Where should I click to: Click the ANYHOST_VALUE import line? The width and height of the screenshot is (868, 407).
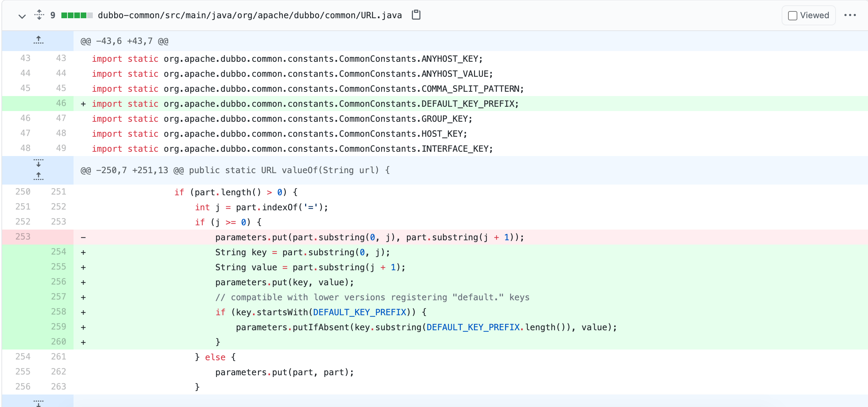292,74
